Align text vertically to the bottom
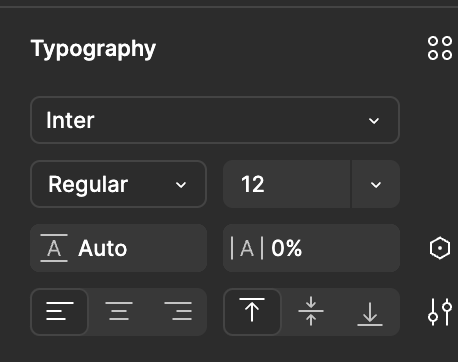The image size is (458, 362). pyautogui.click(x=370, y=312)
